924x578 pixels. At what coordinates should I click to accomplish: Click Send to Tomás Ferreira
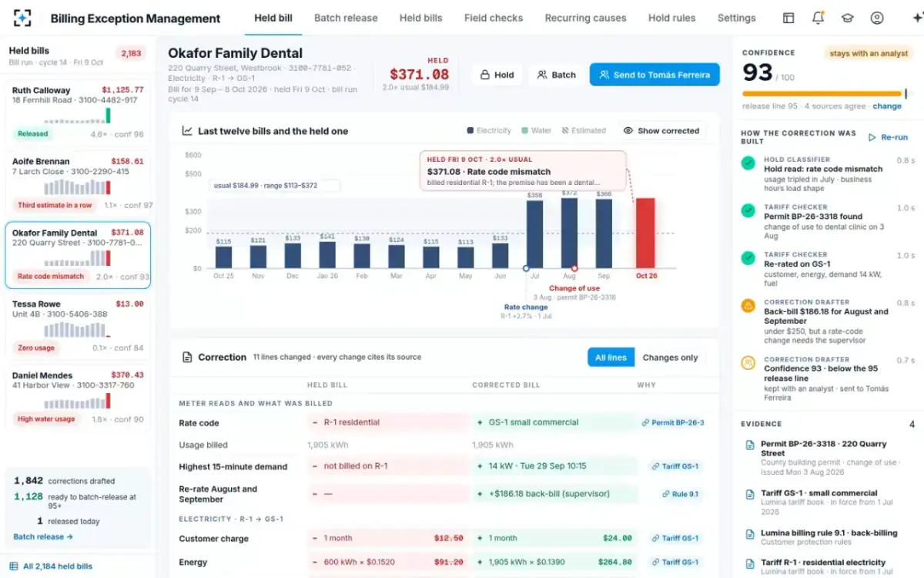[x=655, y=75]
